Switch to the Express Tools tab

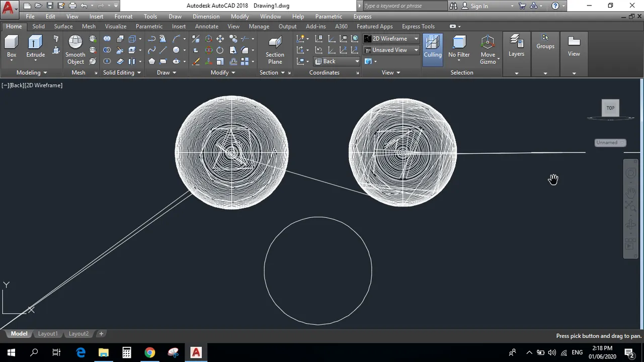point(418,26)
